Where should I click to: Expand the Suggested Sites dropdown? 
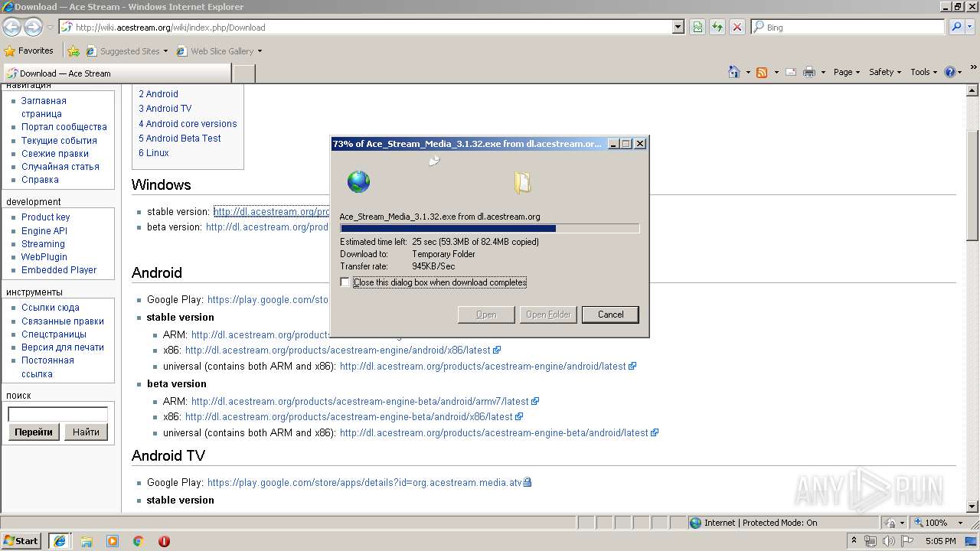165,51
